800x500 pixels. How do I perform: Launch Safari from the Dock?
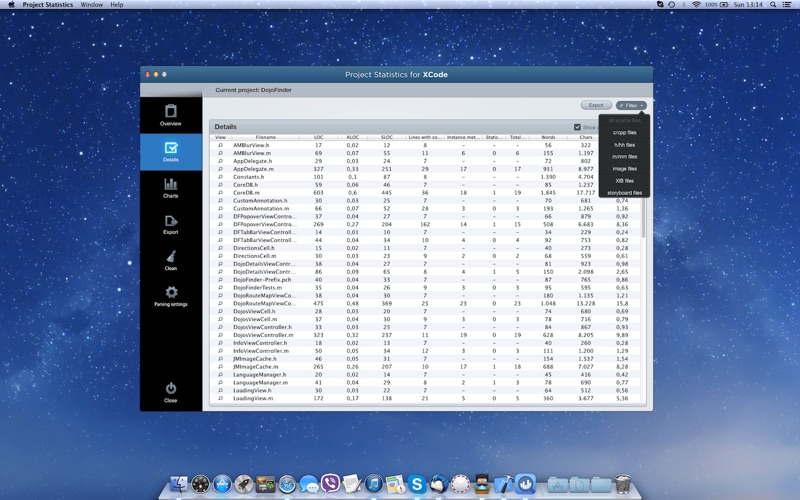[x=287, y=484]
